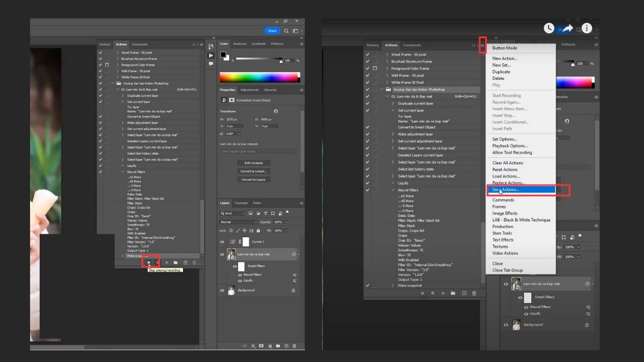Click New group folder icon in left Layers panel

click(278, 346)
